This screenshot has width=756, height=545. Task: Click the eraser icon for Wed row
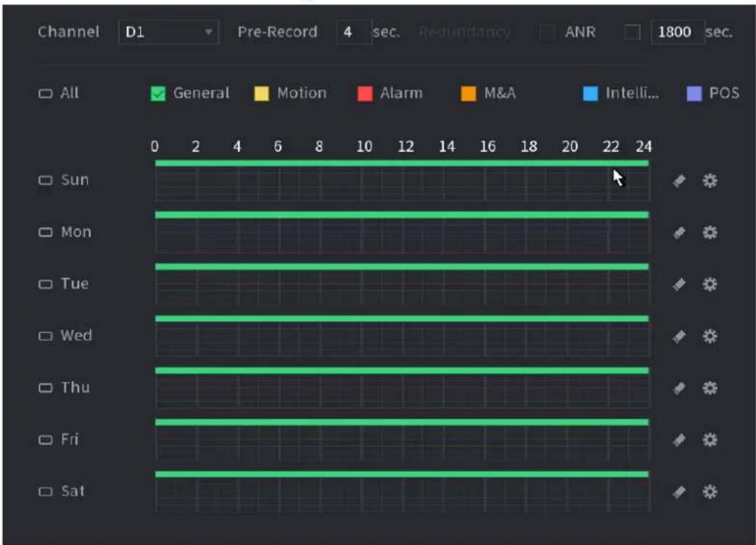pos(679,336)
